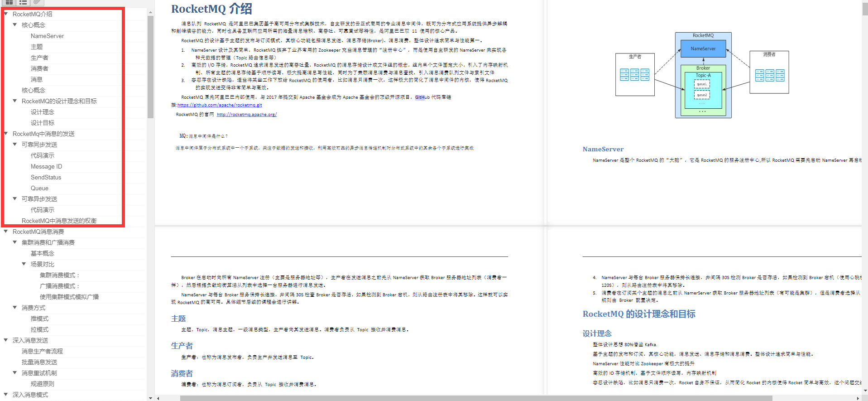The image size is (868, 401).
Task: Collapse the 深入消息发送 section arrow
Action: click(6, 340)
